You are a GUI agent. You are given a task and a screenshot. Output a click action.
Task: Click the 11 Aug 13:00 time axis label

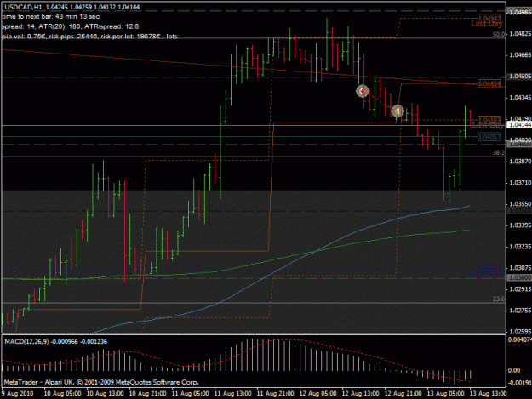233,394
